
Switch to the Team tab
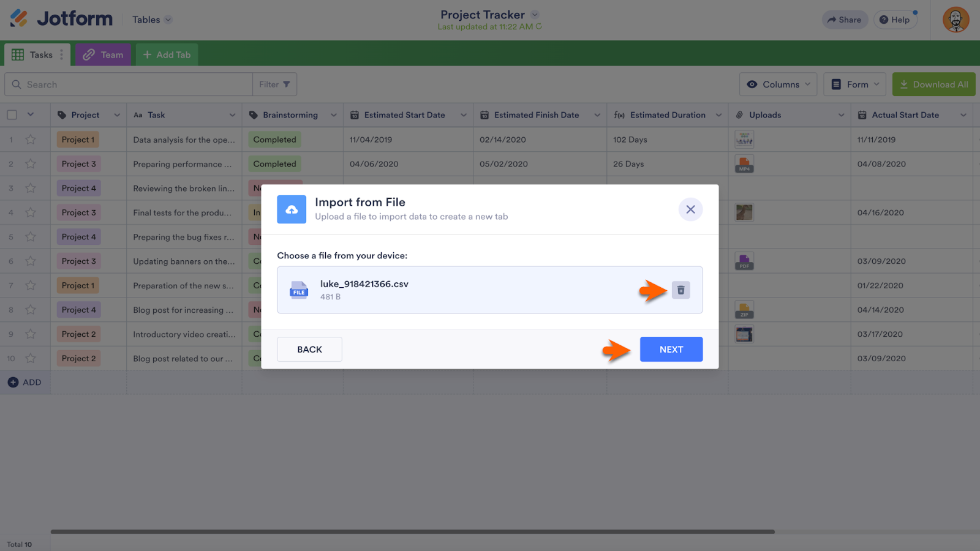103,54
